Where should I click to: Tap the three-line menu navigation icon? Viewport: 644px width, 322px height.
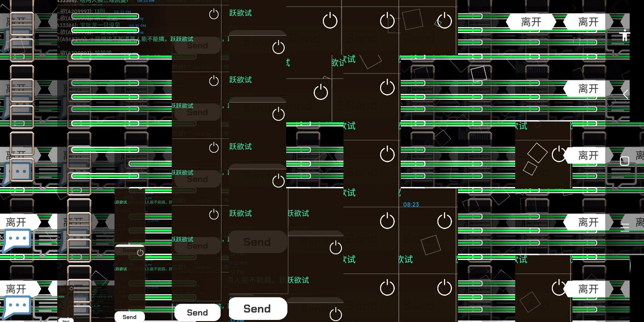[x=625, y=227]
